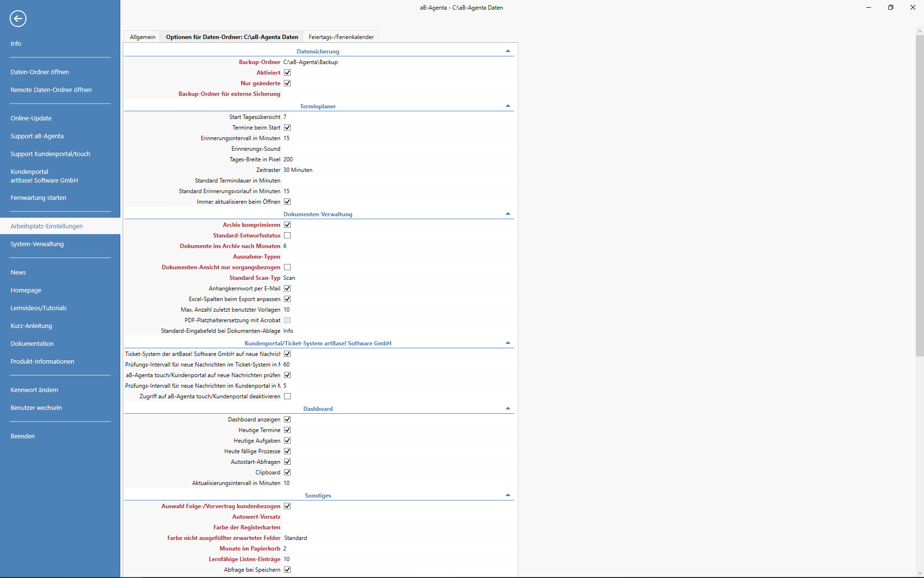Uncheck Archiv komprimieren checkbox

(287, 225)
